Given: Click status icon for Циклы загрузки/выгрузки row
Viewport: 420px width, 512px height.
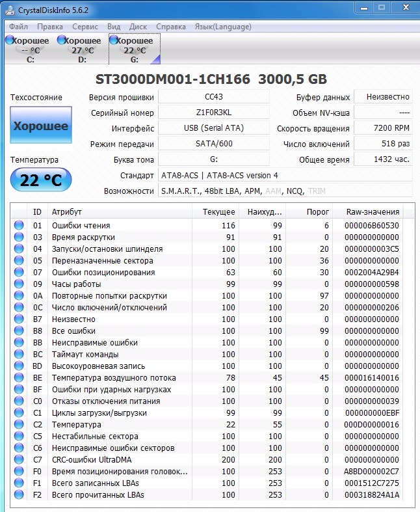Looking at the screenshot, I should pyautogui.click(x=19, y=412).
